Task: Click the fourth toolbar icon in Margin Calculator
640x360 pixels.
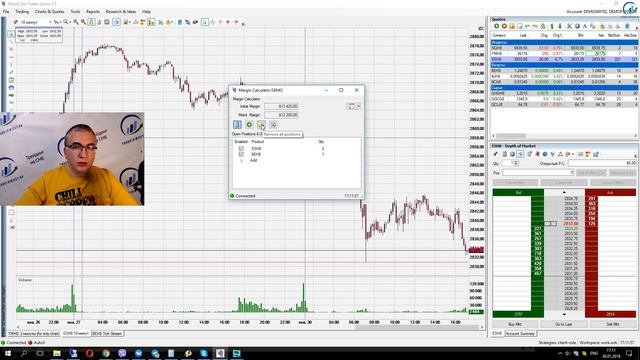Action: pyautogui.click(x=273, y=125)
